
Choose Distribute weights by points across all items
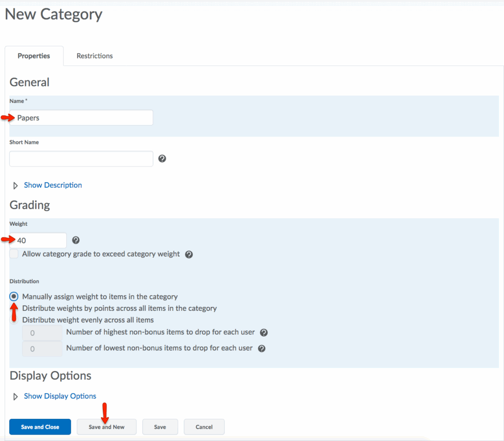[14, 308]
